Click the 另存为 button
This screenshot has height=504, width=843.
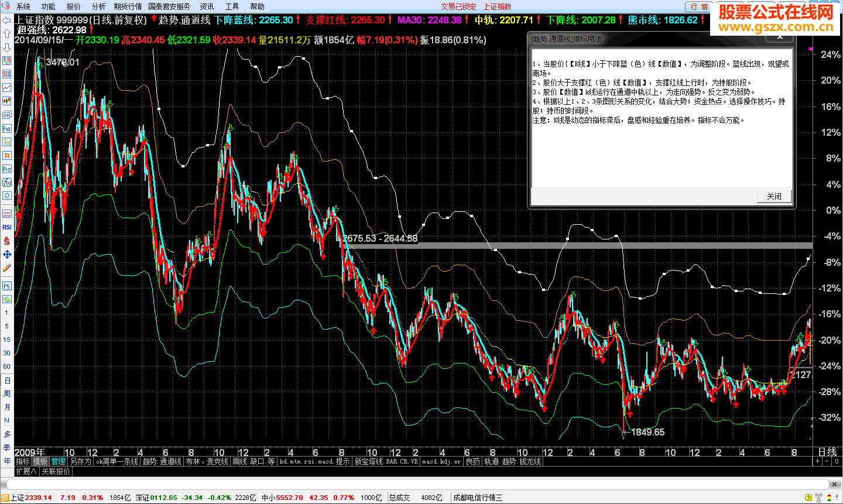[81, 461]
